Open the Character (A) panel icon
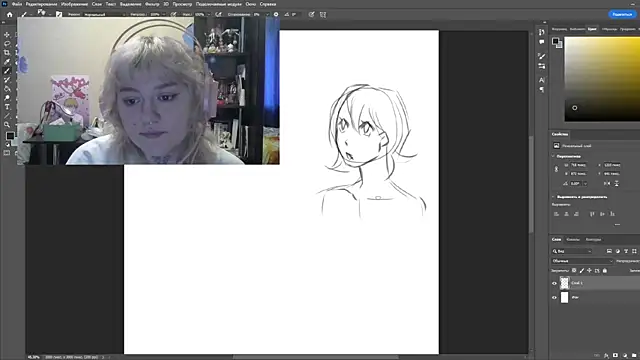 tap(542, 80)
